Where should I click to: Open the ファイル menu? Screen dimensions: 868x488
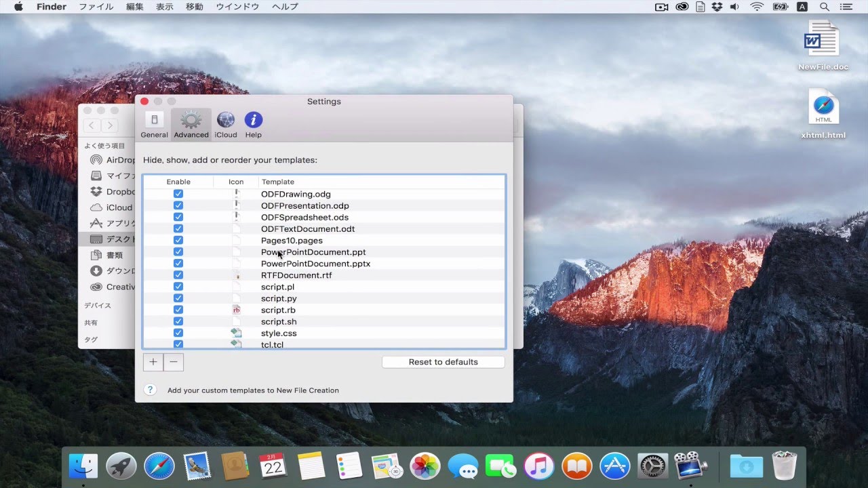click(x=96, y=7)
